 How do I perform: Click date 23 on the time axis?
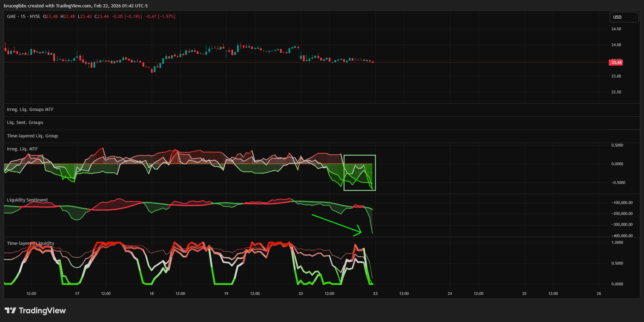point(375,293)
